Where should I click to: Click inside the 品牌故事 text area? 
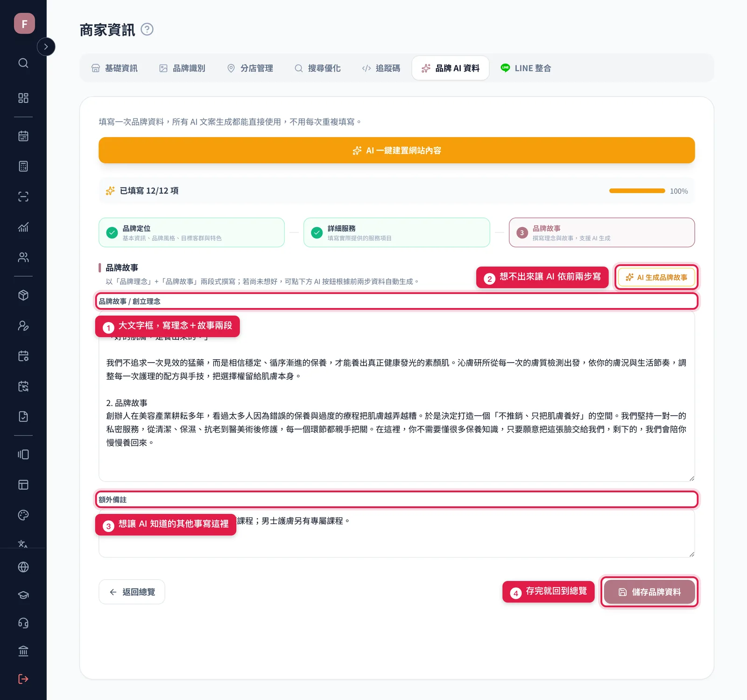coord(397,397)
